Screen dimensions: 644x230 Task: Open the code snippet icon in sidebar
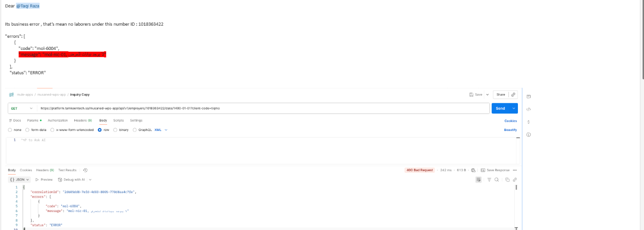coord(528,109)
